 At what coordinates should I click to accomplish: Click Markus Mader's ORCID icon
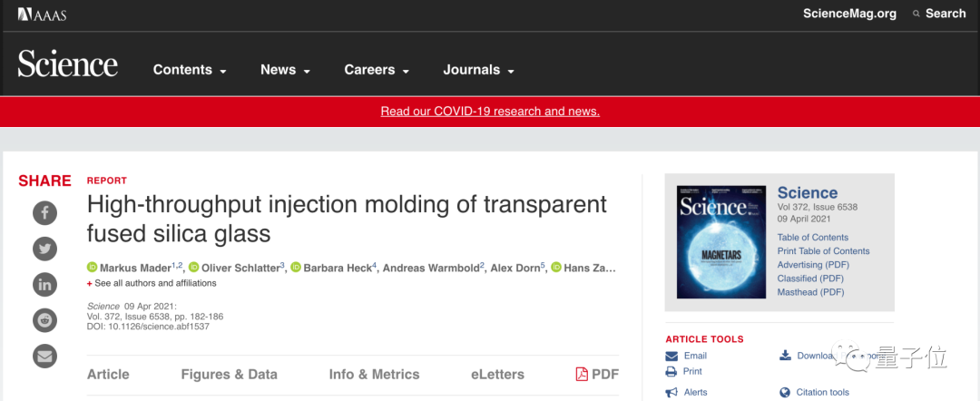click(92, 267)
